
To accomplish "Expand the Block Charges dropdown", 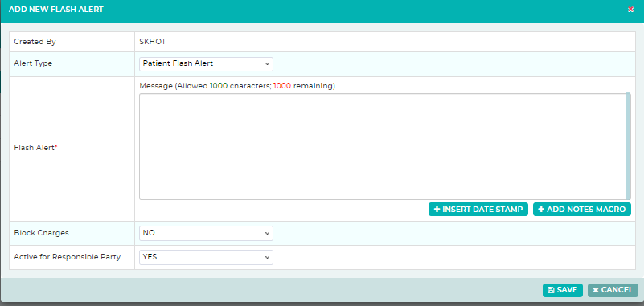I will coord(206,233).
